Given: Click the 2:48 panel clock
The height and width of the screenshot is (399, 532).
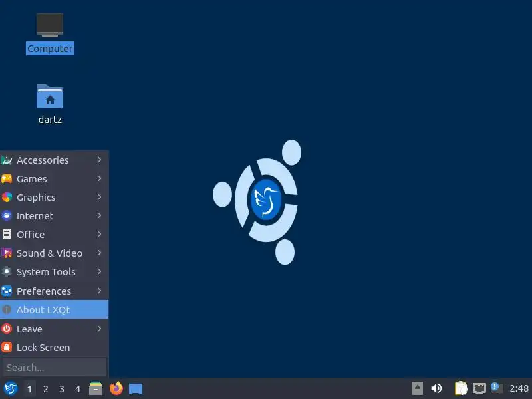Looking at the screenshot, I should click(519, 388).
